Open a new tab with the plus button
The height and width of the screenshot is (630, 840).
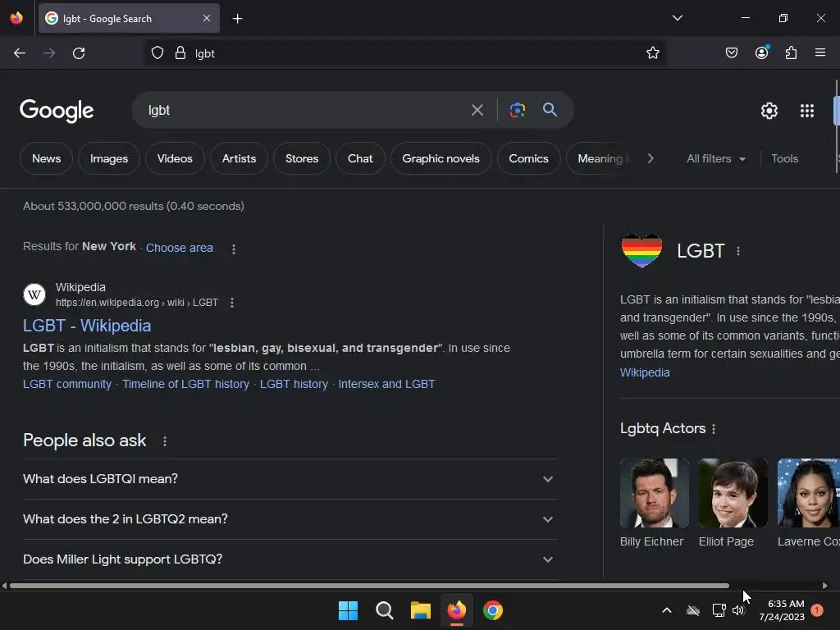click(x=237, y=19)
